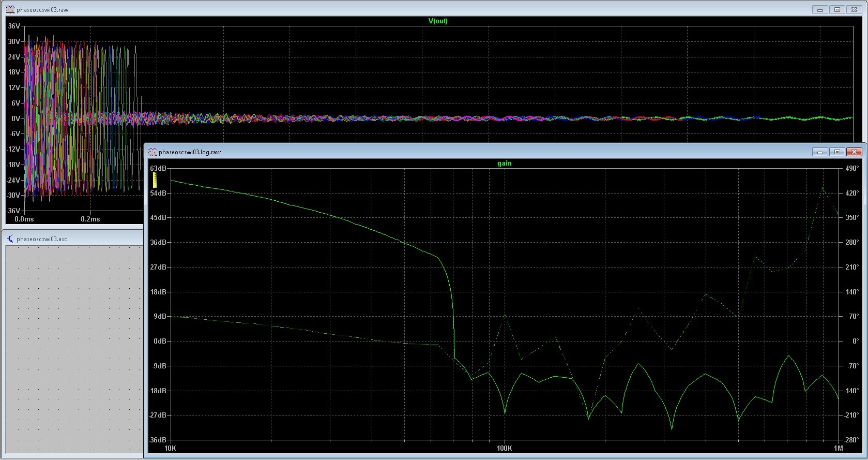Click the 1M frequency axis label
The image size is (868, 460).
click(x=838, y=448)
